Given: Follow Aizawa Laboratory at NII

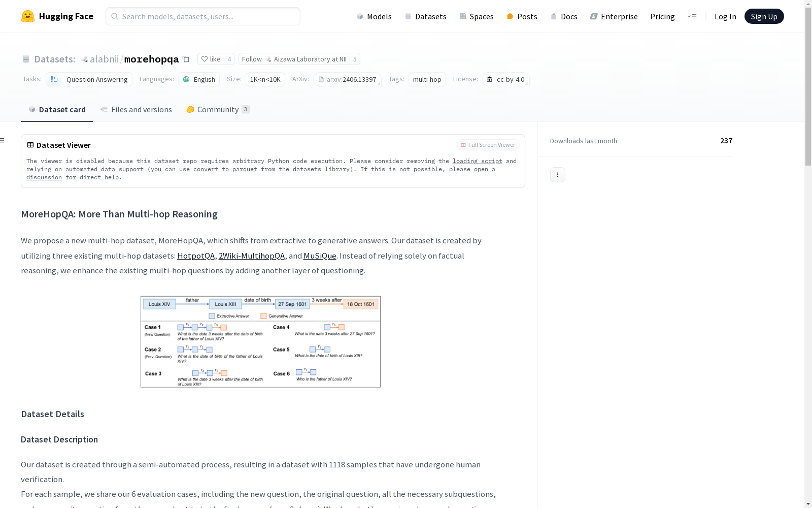Looking at the screenshot, I should 294,59.
